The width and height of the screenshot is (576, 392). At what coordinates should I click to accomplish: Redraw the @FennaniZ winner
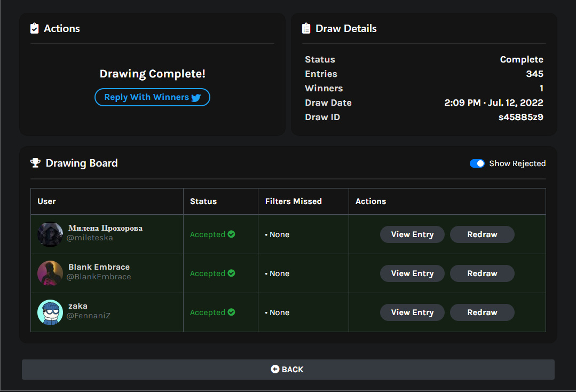(482, 312)
